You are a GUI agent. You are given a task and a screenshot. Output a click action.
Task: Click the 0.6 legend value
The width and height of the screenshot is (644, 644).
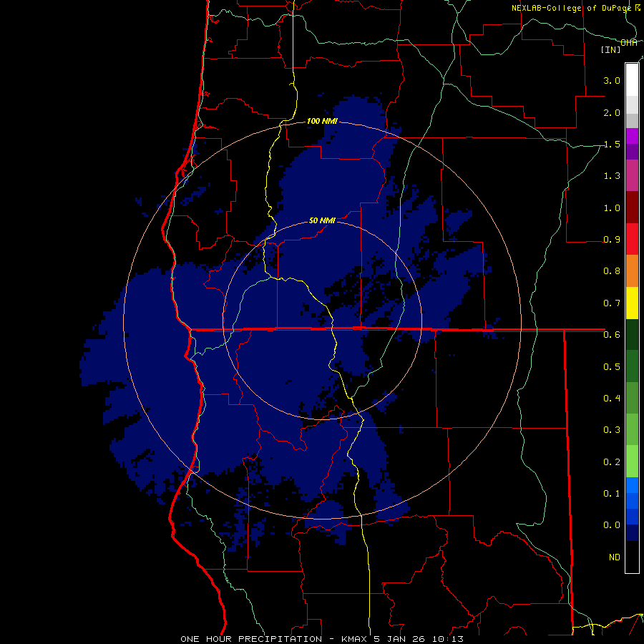[612, 335]
